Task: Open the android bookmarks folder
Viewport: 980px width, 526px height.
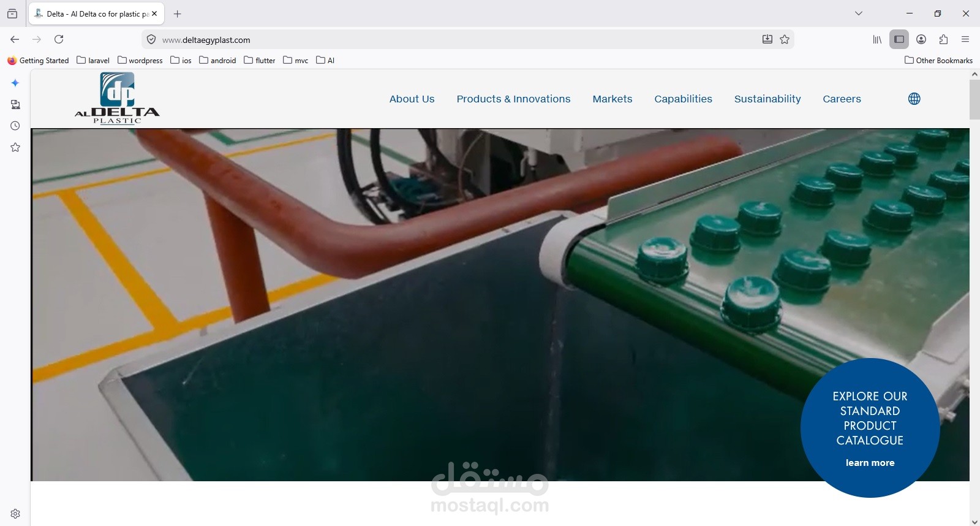Action: tap(217, 61)
